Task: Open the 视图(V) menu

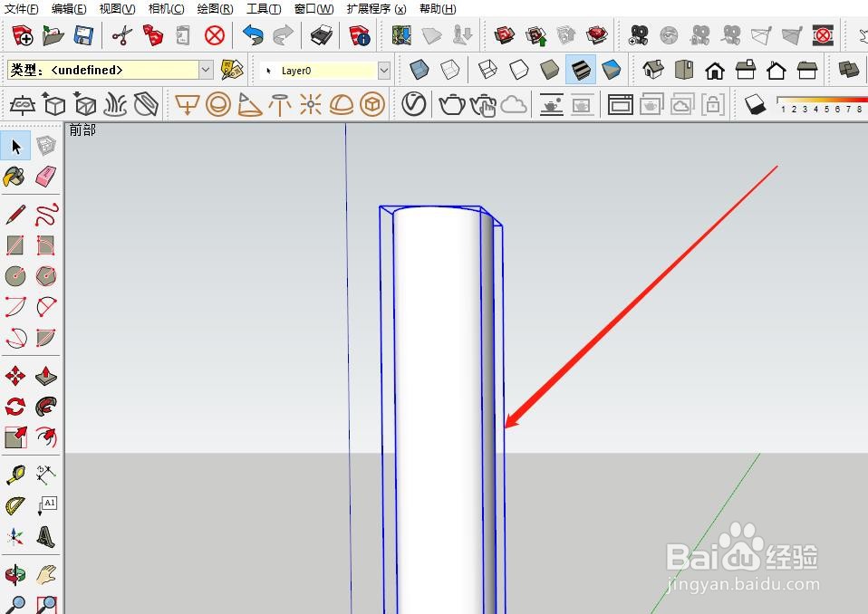Action: coord(118,9)
